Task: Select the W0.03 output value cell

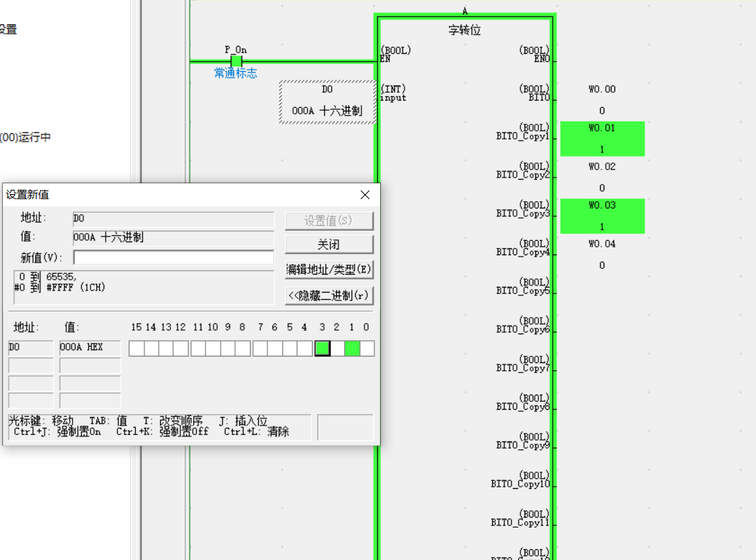Action: click(602, 216)
